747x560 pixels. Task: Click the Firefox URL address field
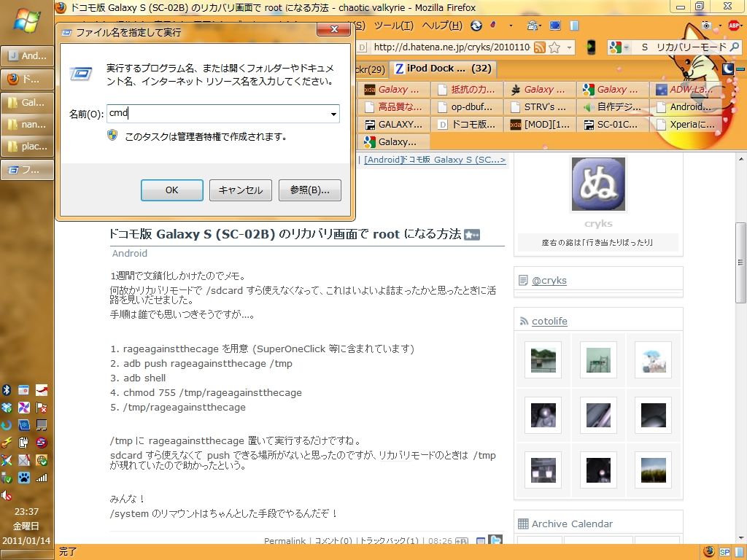click(452, 47)
